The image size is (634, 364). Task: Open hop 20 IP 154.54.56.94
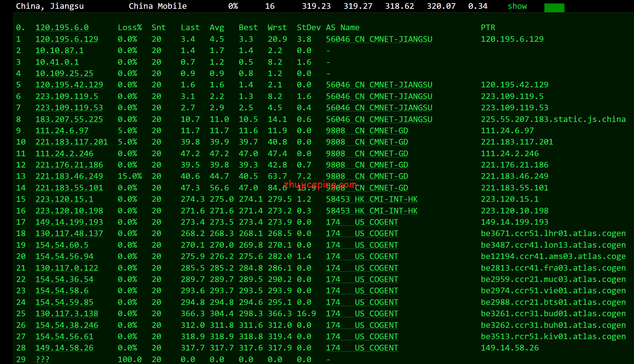click(x=64, y=256)
